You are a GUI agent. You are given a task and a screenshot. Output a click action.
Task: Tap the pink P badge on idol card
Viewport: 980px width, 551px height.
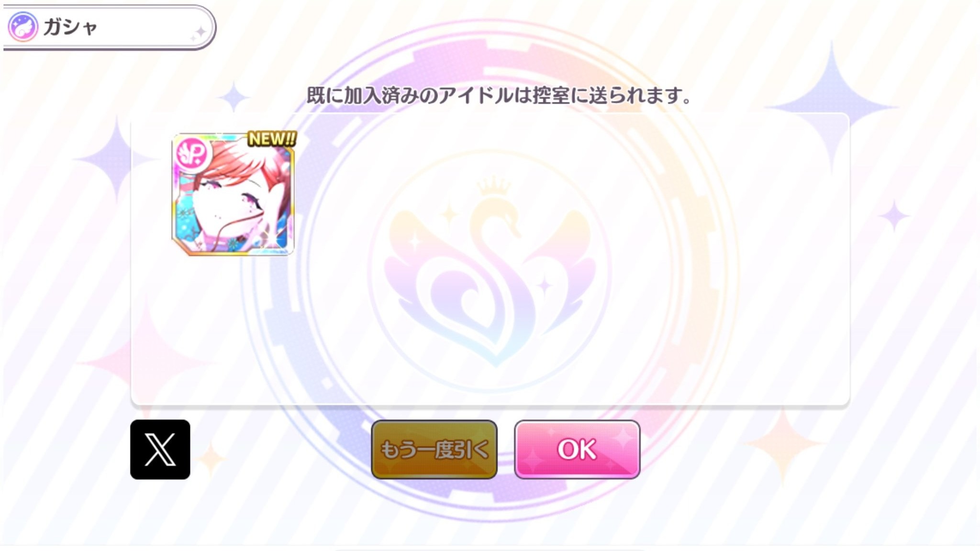(x=192, y=154)
